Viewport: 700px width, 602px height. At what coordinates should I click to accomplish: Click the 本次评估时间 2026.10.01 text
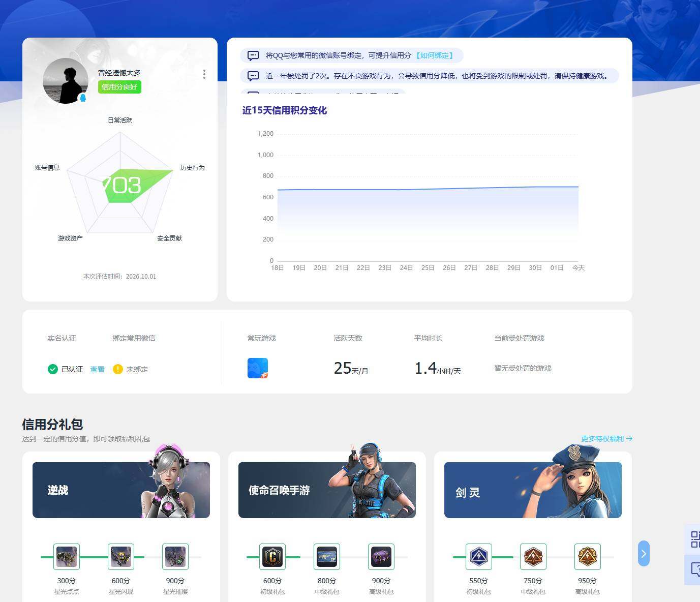tap(119, 276)
